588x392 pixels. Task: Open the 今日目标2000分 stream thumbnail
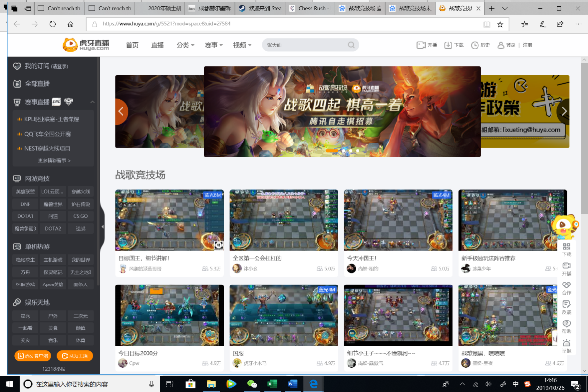(169, 315)
